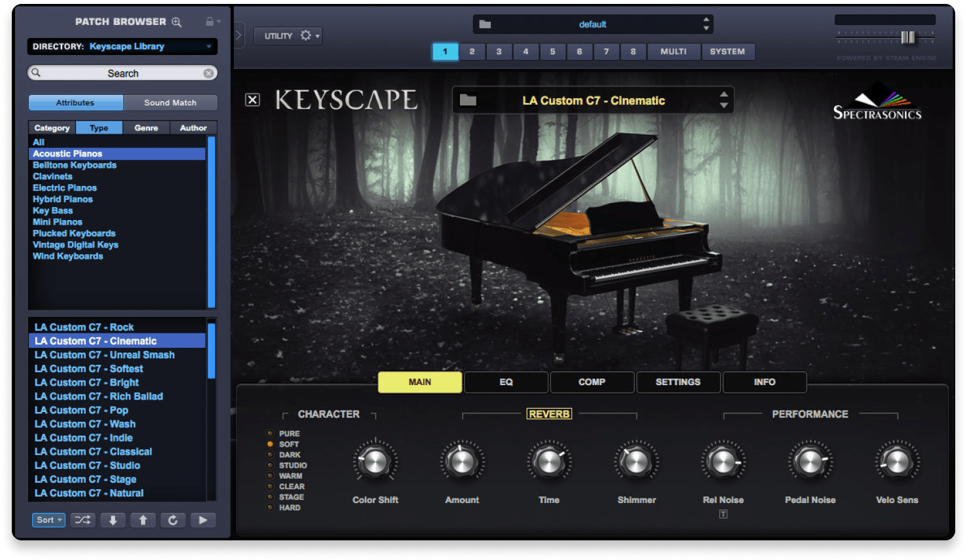
Task: Open the default multi selector at the top
Action: coord(592,24)
